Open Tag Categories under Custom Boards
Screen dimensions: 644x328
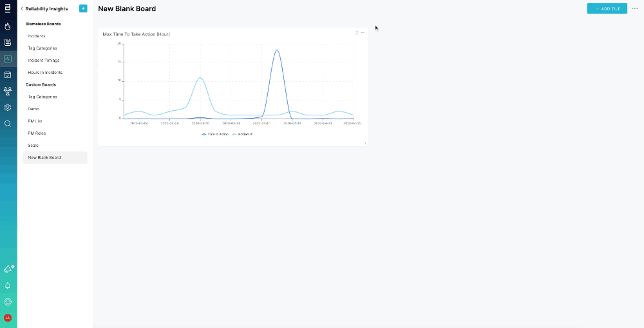click(43, 97)
